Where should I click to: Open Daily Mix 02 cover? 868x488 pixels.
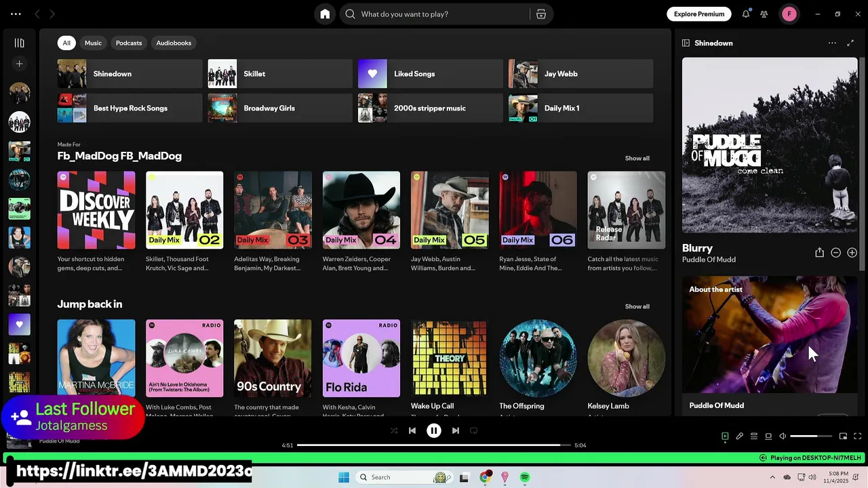click(184, 210)
